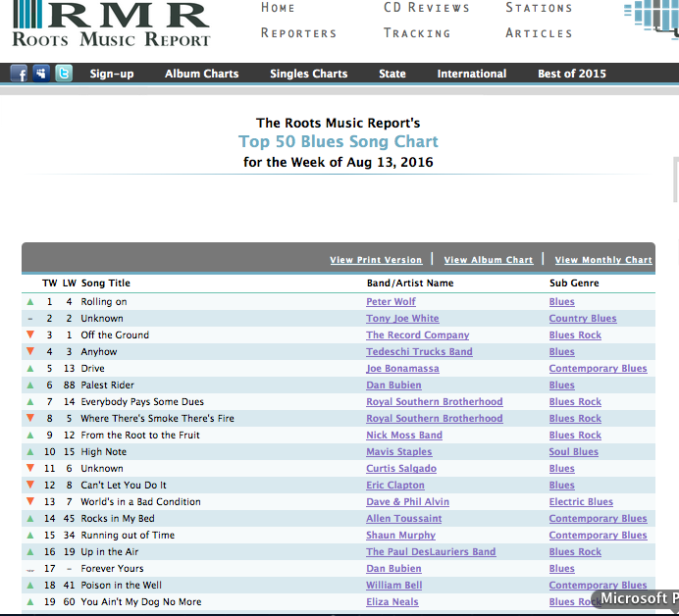The width and height of the screenshot is (679, 616).
Task: Open the Nick Moss Band link
Action: [x=404, y=436]
